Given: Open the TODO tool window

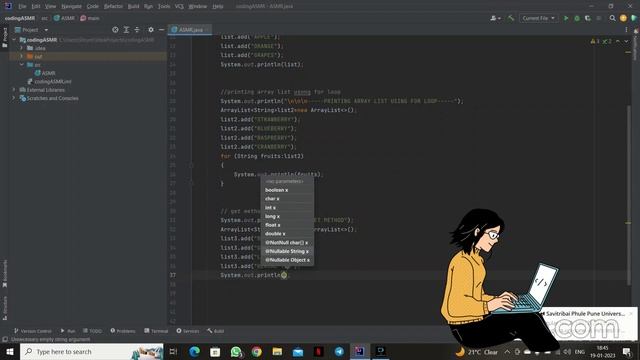Looking at the screenshot, I should coord(93,331).
